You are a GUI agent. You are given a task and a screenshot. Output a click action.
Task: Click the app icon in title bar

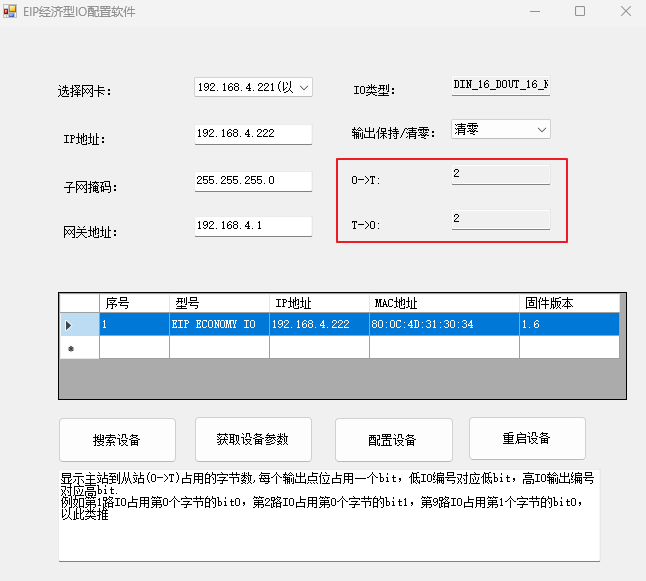coord(10,12)
